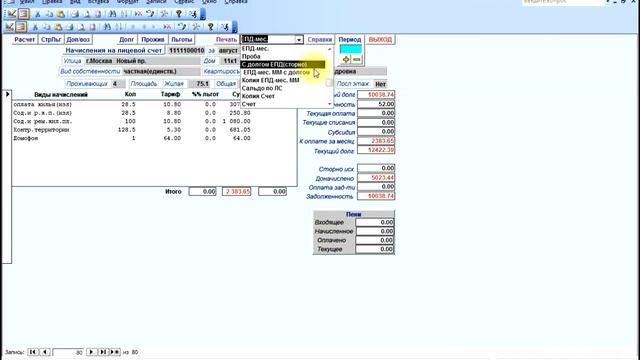Viewport: 640px width, 360px height.
Task: Toggle the checkbox beside Посл этаж
Action: point(329,83)
